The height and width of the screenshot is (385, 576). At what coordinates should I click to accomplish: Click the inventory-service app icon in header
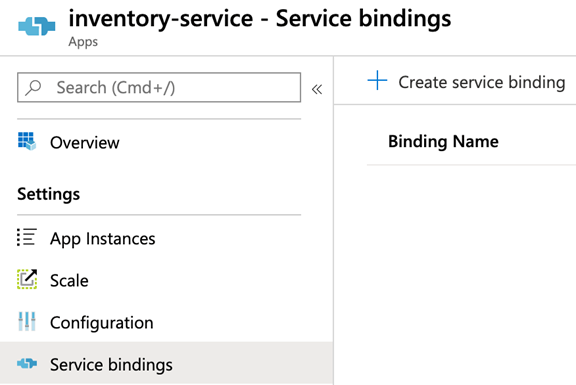click(x=37, y=26)
